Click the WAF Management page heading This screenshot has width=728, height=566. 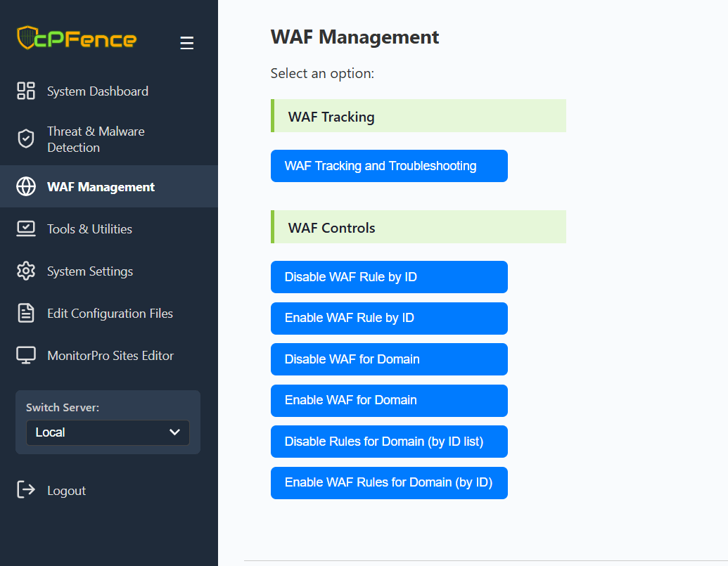(x=355, y=37)
